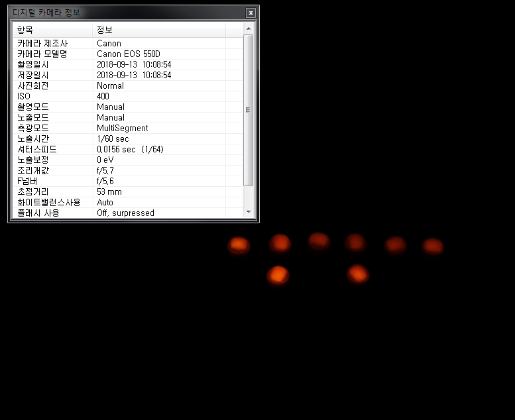Select the 노출모드 row label
This screenshot has height=420, width=515.
pos(32,117)
